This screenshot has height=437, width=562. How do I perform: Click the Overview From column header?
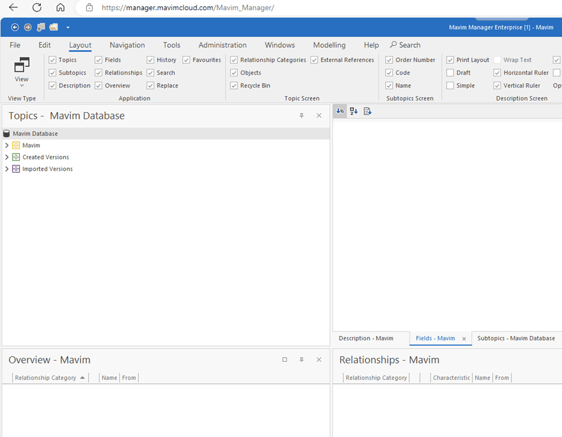(x=129, y=378)
